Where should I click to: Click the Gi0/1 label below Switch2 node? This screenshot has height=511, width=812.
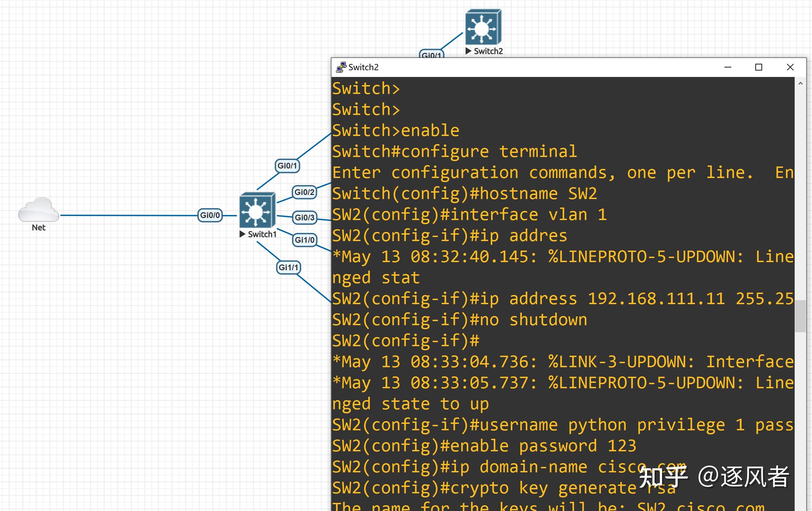[432, 54]
